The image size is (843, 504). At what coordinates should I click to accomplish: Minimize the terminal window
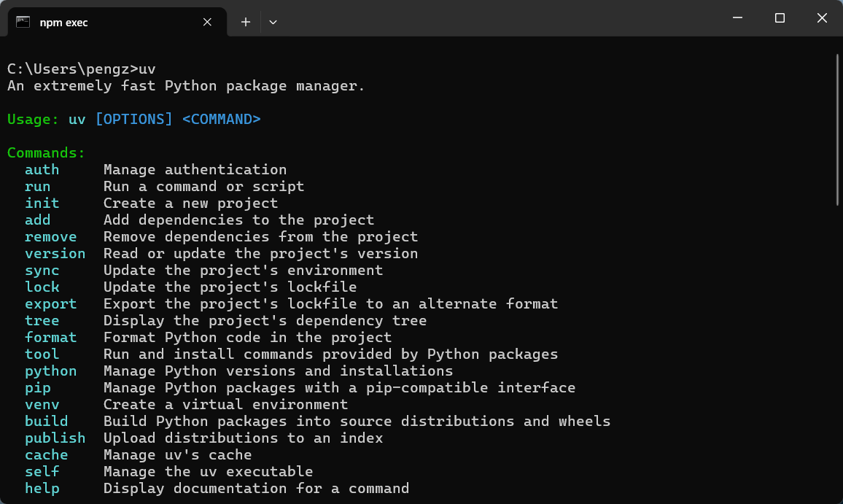(x=737, y=18)
